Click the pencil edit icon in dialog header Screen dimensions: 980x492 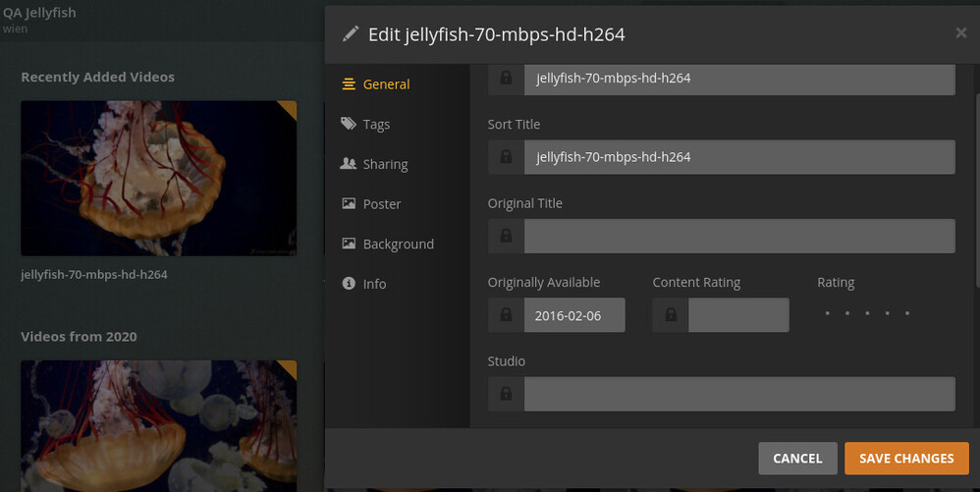click(351, 33)
